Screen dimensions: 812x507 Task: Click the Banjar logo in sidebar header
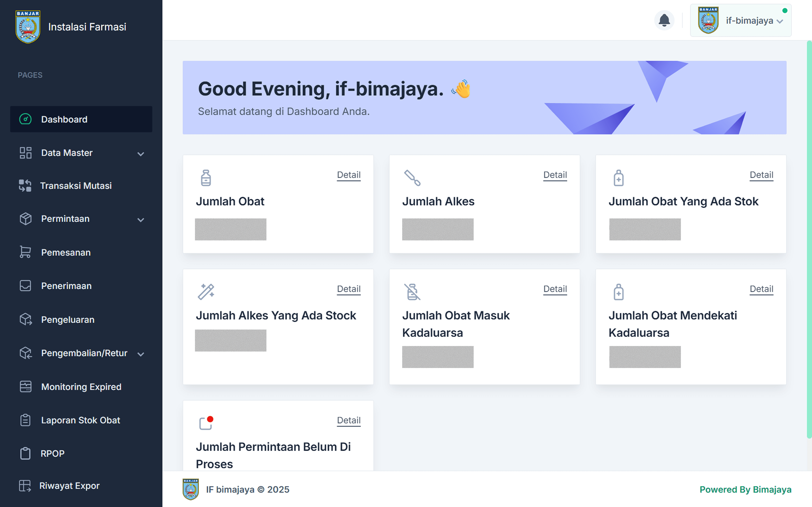coord(28,27)
